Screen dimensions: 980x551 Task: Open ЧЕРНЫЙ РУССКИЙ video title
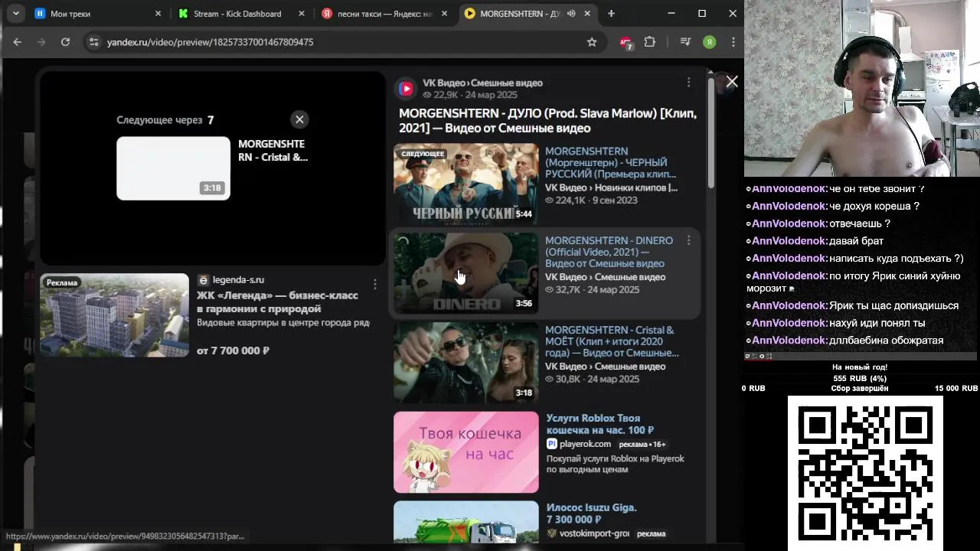[x=610, y=162]
